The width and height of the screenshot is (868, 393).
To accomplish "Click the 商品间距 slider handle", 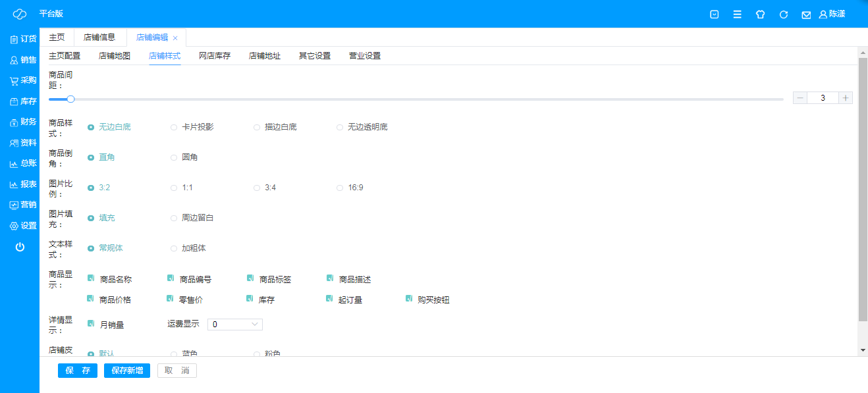I will [x=70, y=99].
